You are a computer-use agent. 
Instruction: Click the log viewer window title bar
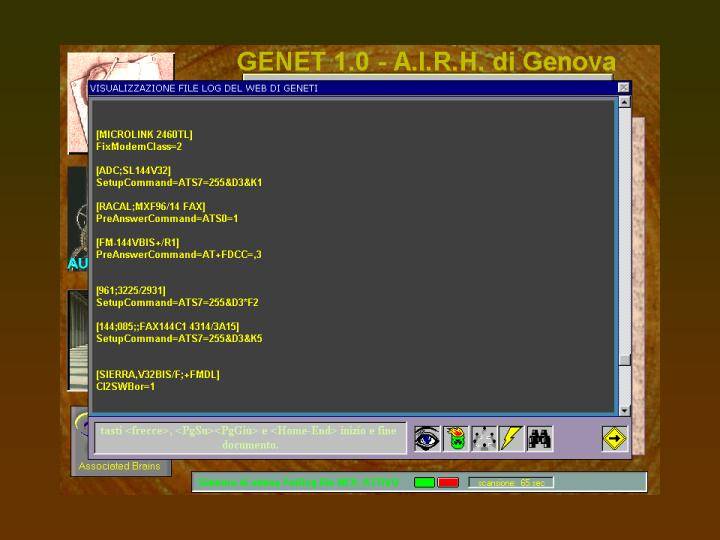(x=353, y=88)
